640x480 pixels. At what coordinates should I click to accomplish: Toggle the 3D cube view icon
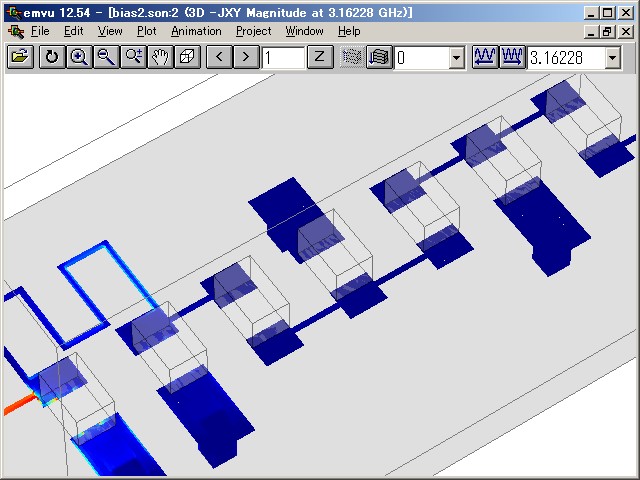pos(188,57)
